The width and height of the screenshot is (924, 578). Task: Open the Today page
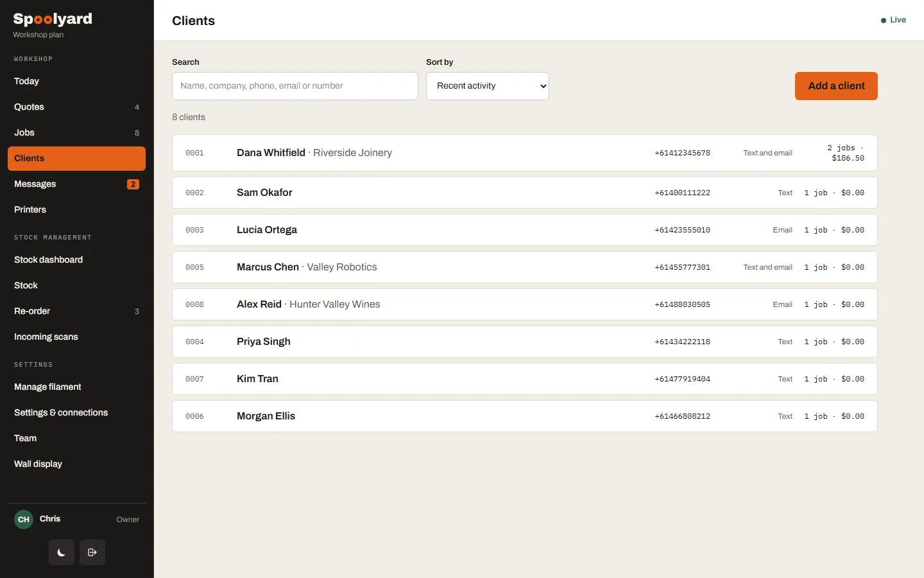(76, 81)
